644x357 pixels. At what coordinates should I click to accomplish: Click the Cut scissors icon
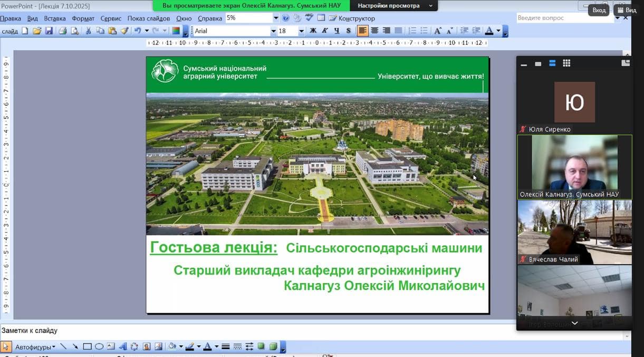point(88,31)
